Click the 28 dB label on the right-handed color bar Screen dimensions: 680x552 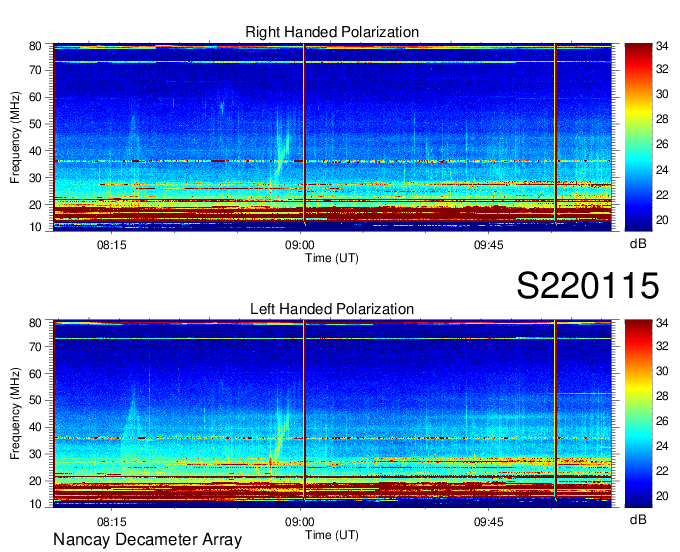(662, 119)
